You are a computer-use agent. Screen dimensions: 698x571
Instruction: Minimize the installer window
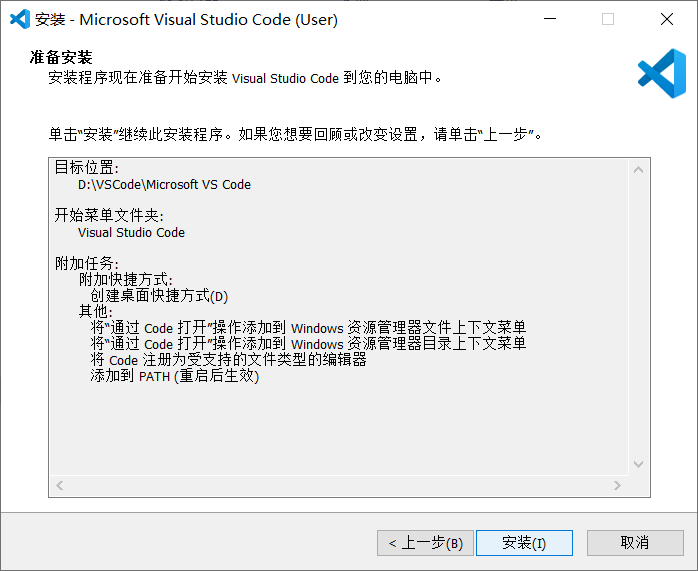549,19
